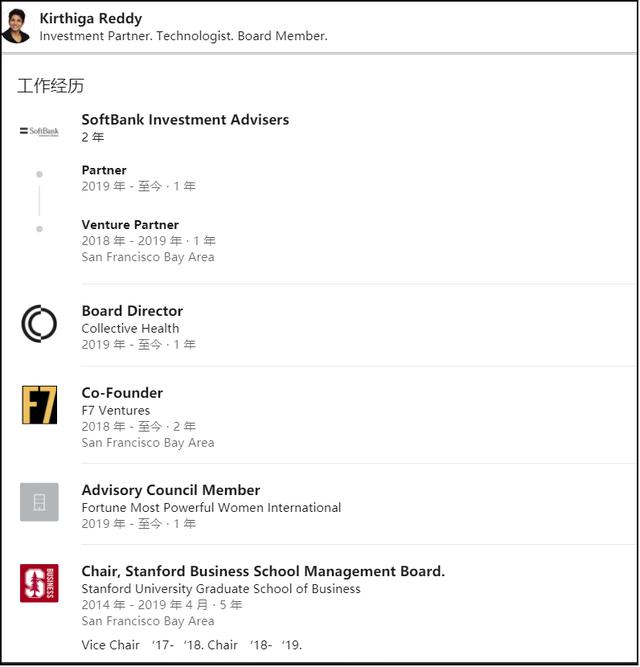Image resolution: width=640 pixels, height=667 pixels.
Task: Click the Collective Health company name
Action: [x=130, y=328]
